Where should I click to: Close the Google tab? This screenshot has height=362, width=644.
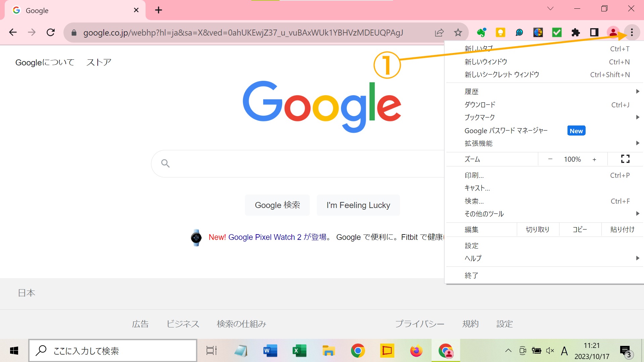pos(136,10)
